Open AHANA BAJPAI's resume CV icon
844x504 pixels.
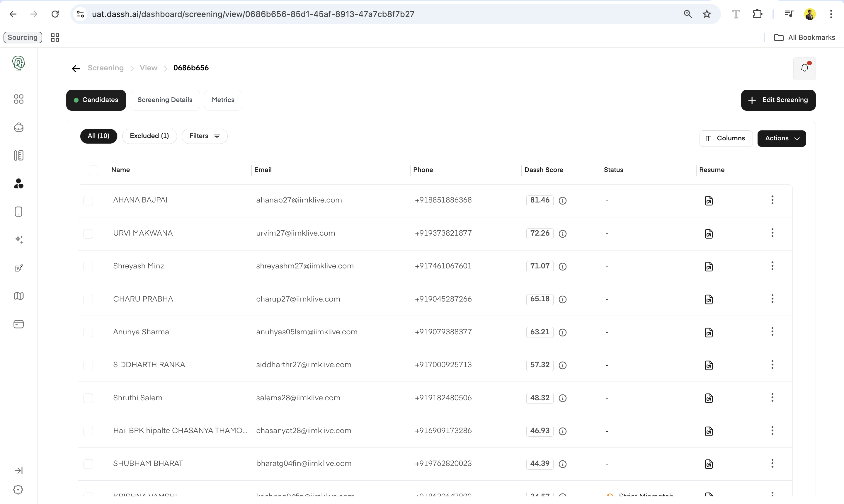[709, 200]
